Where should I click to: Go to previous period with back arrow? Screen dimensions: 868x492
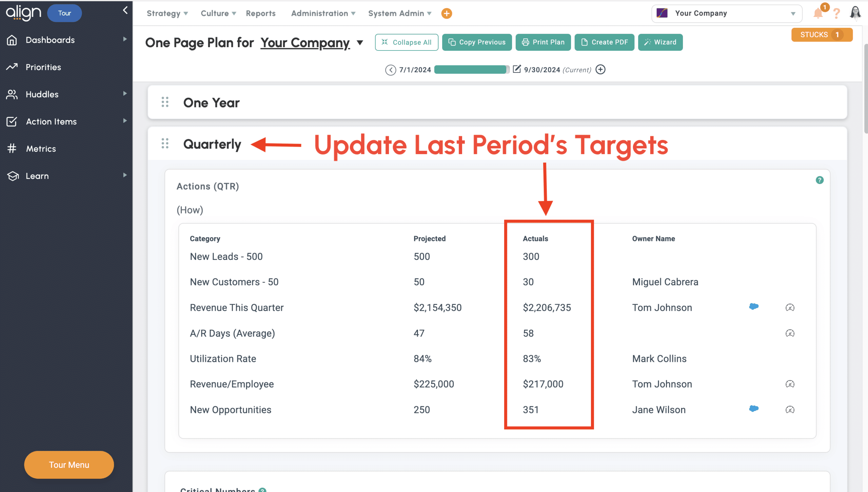coord(390,70)
